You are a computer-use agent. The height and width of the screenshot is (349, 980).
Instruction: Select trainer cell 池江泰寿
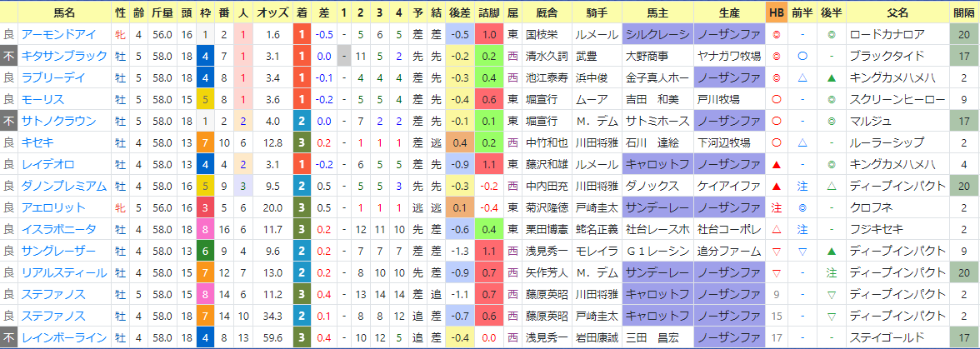[x=547, y=77]
